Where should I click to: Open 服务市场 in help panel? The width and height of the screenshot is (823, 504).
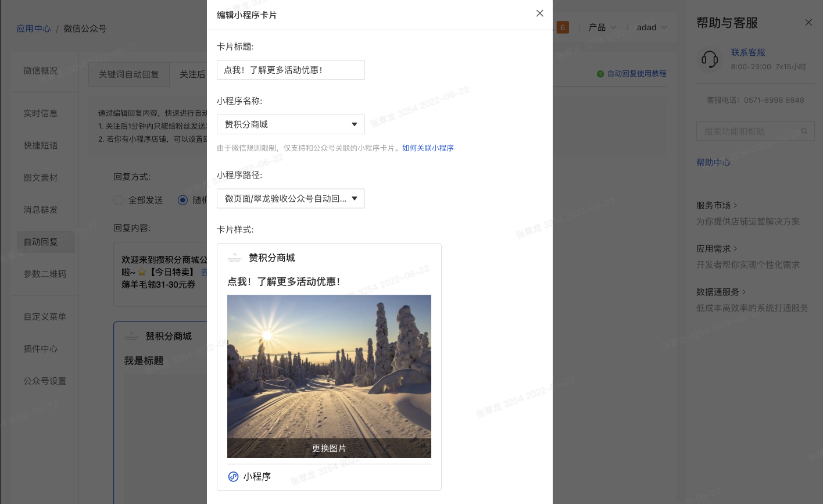pos(717,206)
